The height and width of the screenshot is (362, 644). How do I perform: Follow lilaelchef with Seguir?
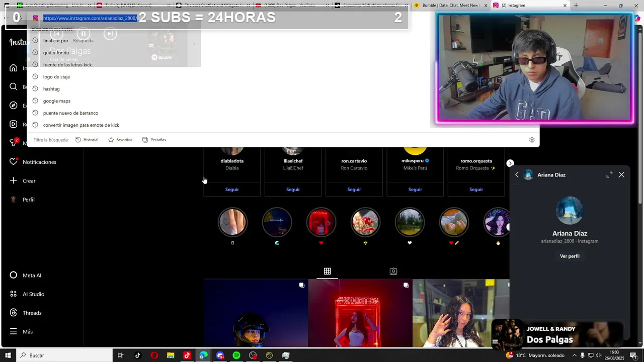click(x=293, y=190)
